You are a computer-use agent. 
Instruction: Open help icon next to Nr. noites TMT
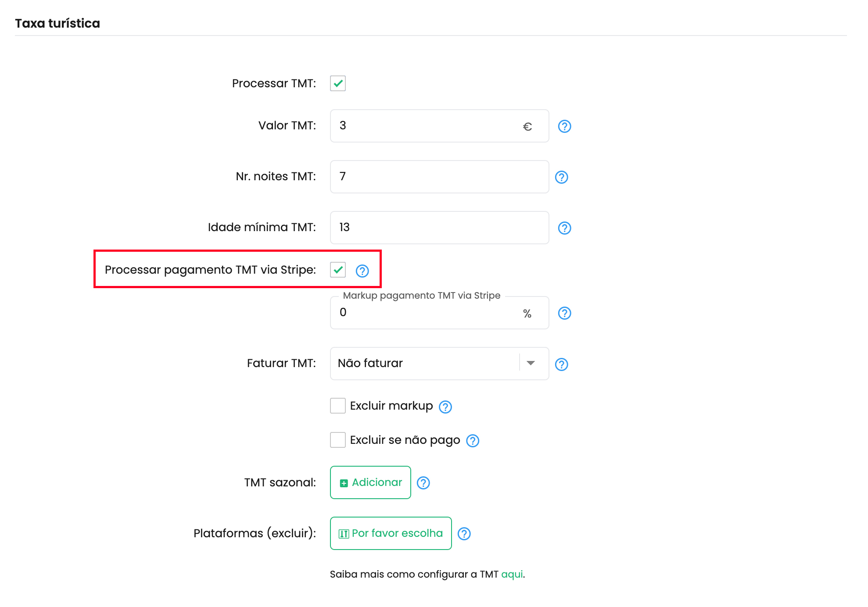coord(562,177)
